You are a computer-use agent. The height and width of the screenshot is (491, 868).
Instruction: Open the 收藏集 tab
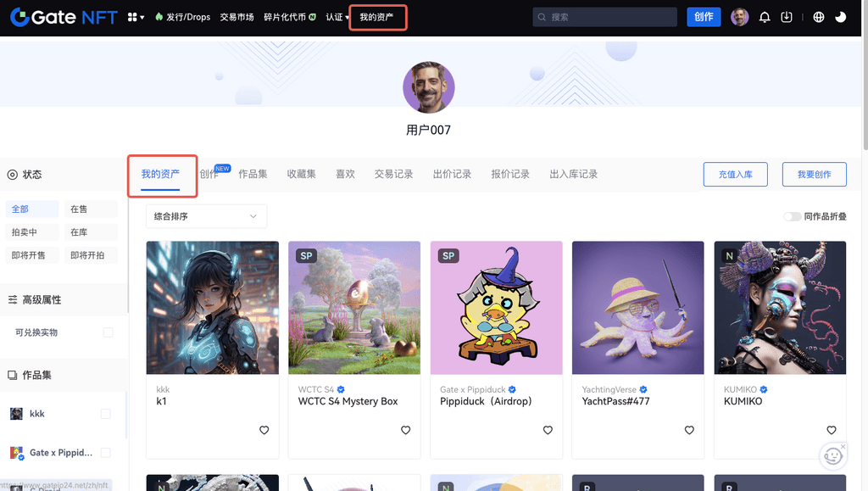tap(301, 174)
